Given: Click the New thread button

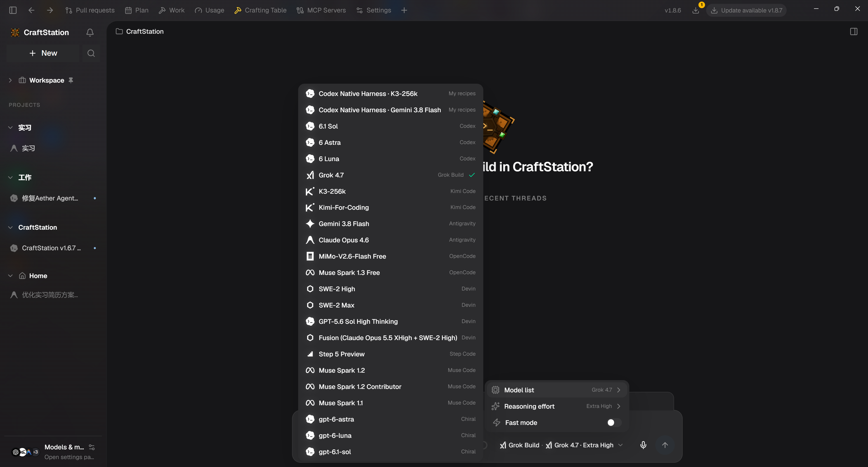Looking at the screenshot, I should (x=43, y=53).
